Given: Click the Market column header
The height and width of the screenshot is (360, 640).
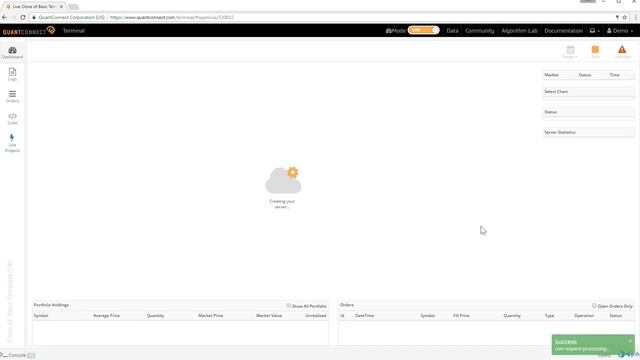Looking at the screenshot, I should [551, 75].
